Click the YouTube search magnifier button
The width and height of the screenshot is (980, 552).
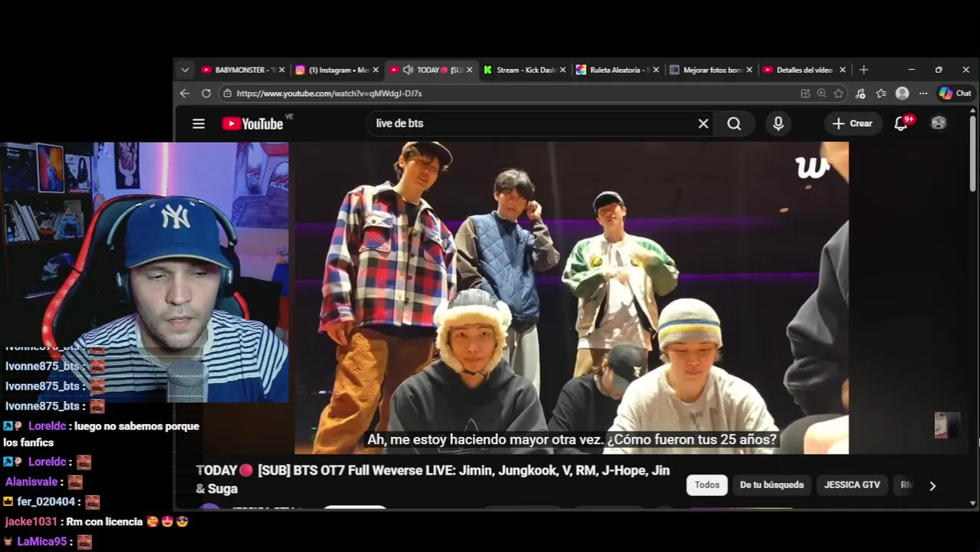734,123
